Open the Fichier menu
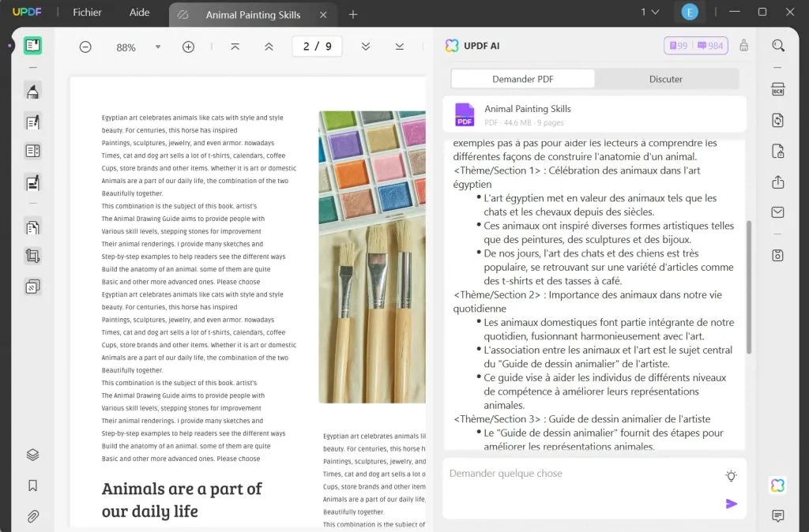Screen dimensions: 809x532 (x=87, y=13)
